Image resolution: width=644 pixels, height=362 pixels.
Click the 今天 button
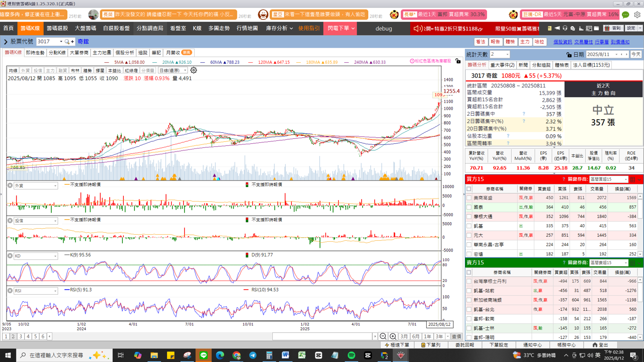[636, 54]
